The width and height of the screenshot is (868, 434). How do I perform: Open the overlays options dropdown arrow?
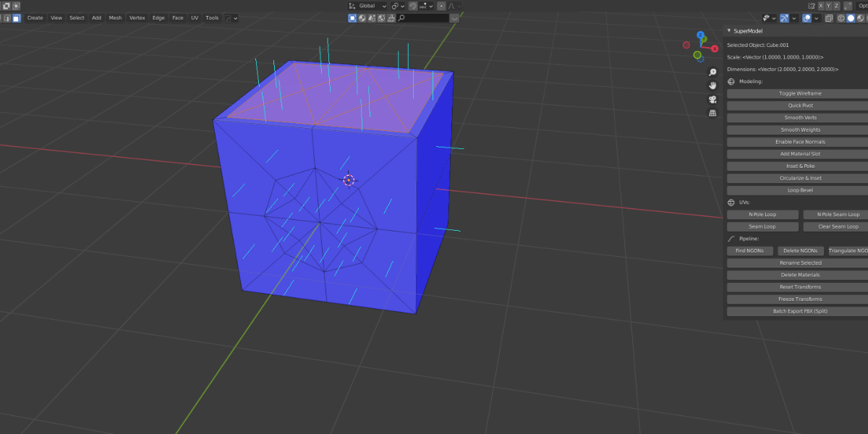817,18
